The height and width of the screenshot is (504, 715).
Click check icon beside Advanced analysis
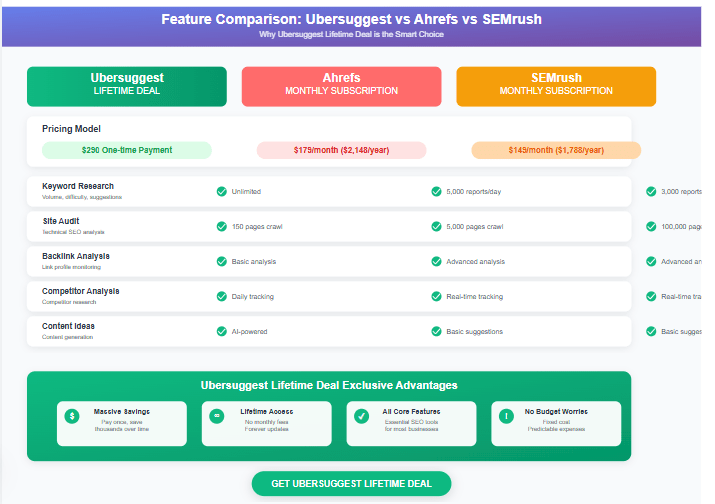(436, 262)
